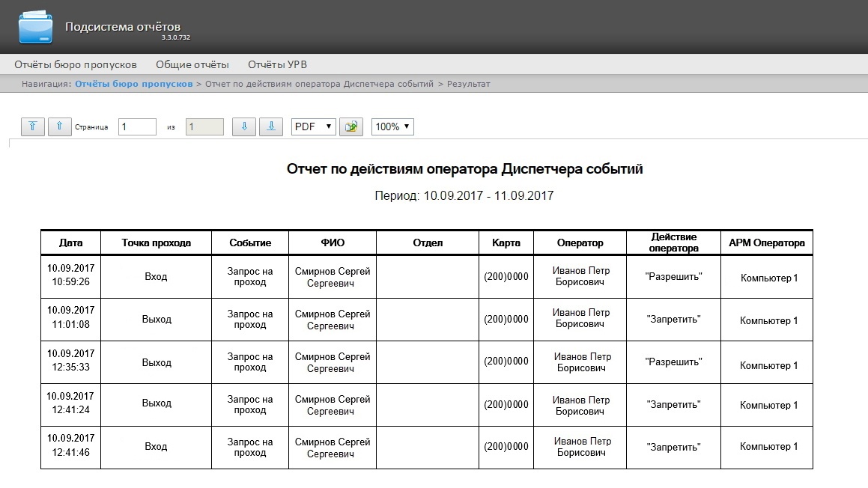Open the Отчёты бюро пропусков menu
This screenshot has width=868, height=488.
[x=76, y=64]
